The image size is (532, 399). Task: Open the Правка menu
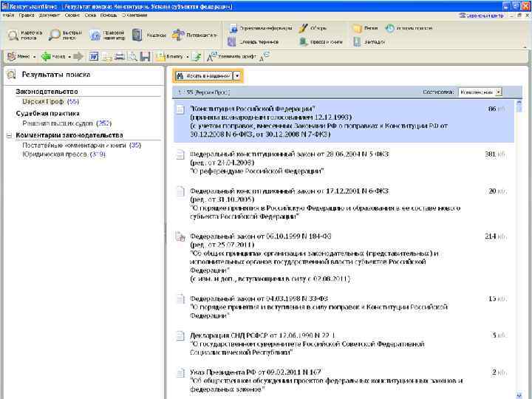point(27,16)
